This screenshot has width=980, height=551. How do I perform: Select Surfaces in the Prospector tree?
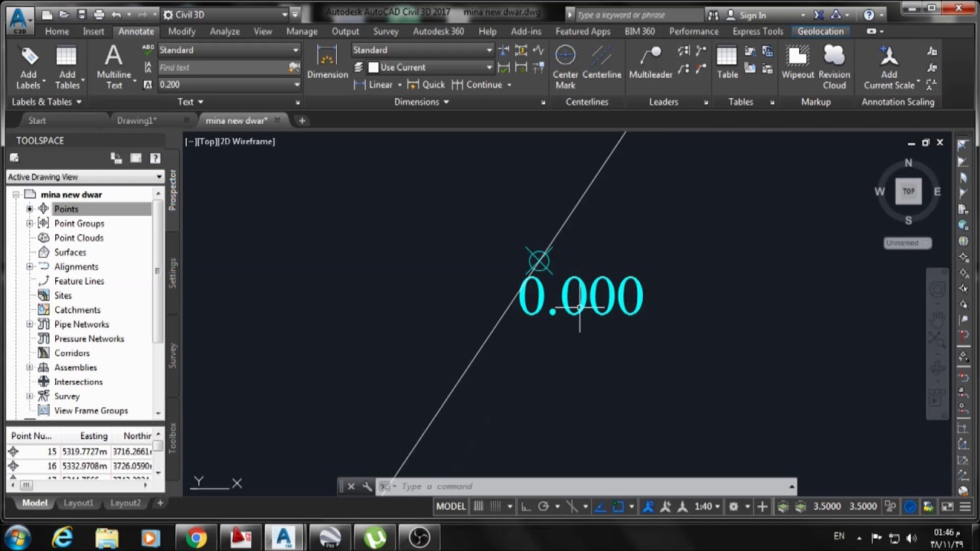[70, 253]
